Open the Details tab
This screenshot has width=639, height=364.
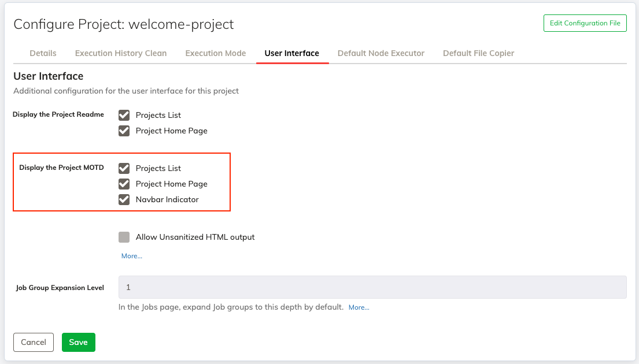click(43, 53)
